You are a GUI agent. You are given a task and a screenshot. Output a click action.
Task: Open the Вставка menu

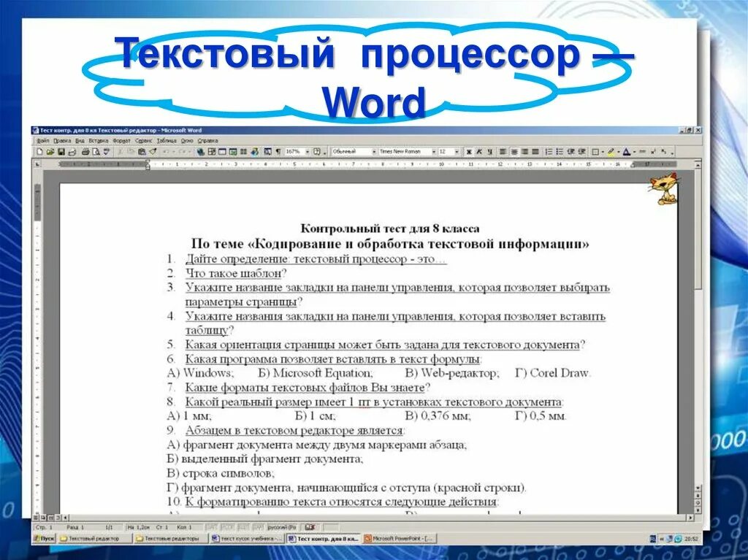(x=99, y=141)
